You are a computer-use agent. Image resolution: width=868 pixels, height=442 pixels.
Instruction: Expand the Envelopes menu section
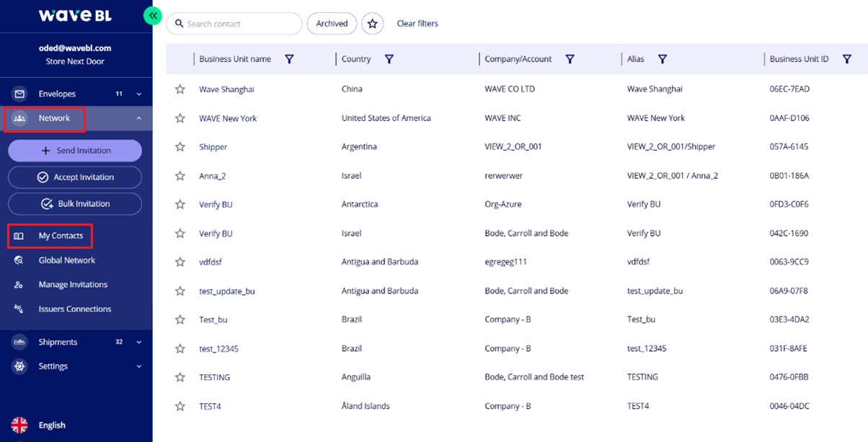point(139,94)
